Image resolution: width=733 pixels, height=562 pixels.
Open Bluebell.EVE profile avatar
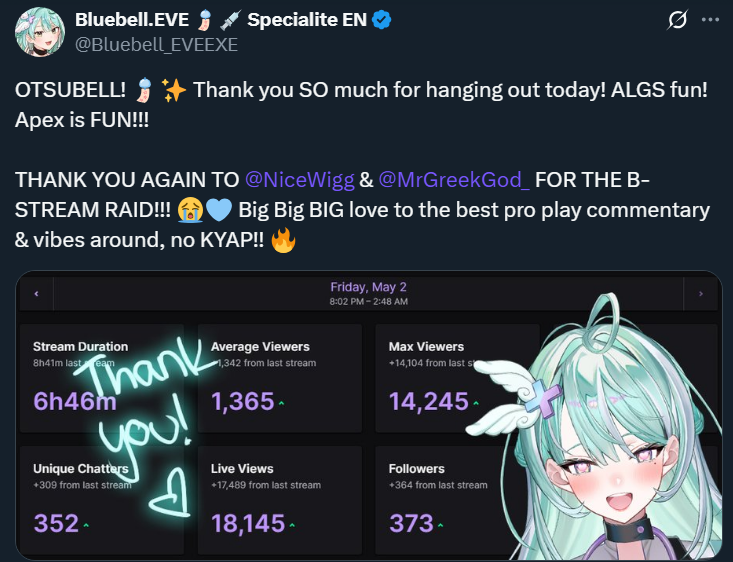click(39, 32)
